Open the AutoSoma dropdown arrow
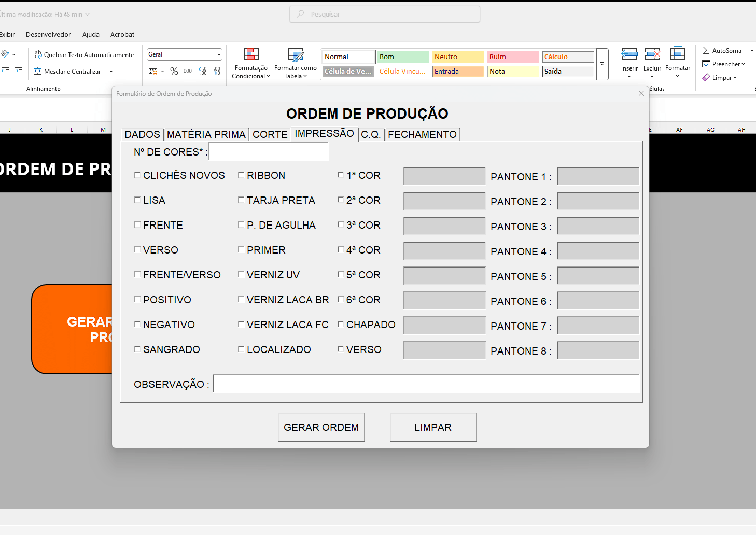The image size is (756, 535). coord(752,51)
